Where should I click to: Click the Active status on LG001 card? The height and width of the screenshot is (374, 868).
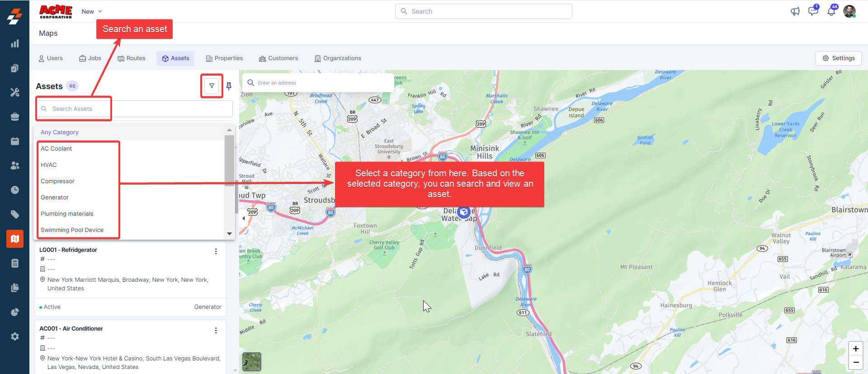(x=50, y=307)
